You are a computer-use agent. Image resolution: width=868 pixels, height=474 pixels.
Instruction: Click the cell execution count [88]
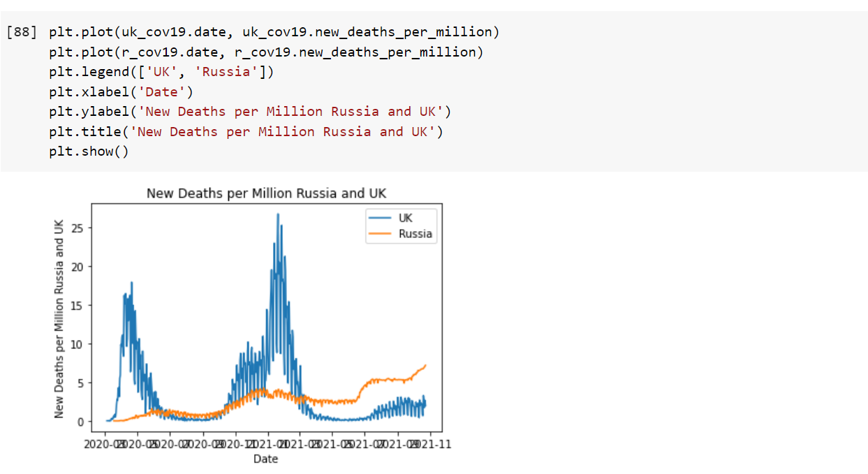coord(22,31)
